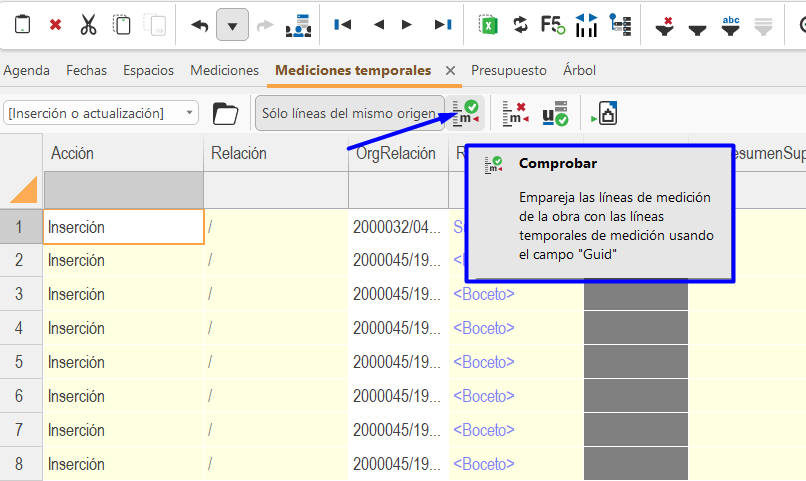Click the orange triangle grid corner
Screen dimensions: 806x481
[22, 190]
